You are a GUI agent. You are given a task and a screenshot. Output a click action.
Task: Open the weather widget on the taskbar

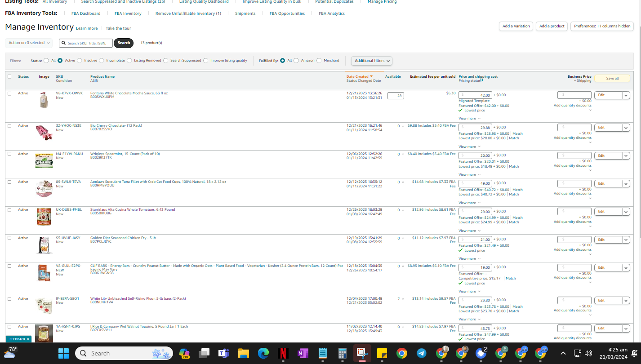point(10,352)
